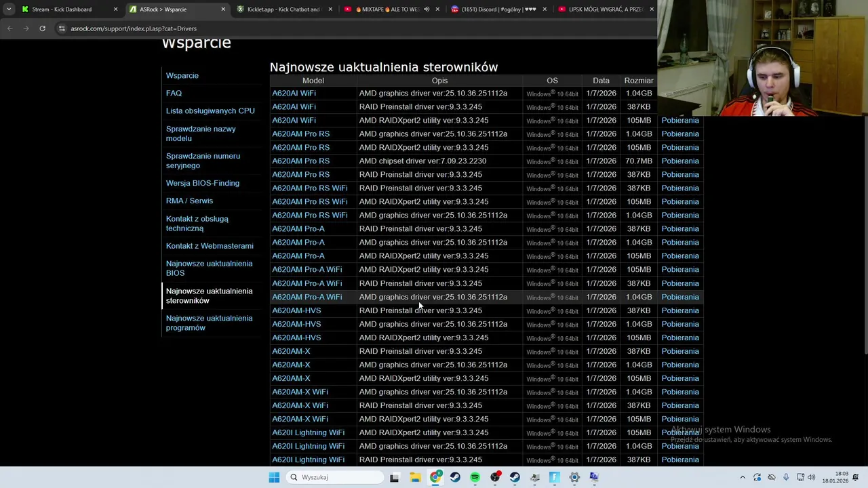
Task: Open the tab search dropdown arrow
Action: [x=8, y=9]
